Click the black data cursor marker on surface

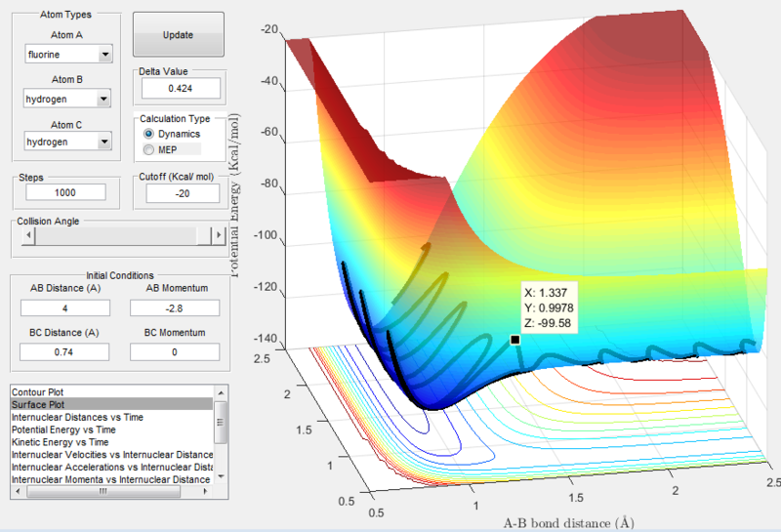515,340
